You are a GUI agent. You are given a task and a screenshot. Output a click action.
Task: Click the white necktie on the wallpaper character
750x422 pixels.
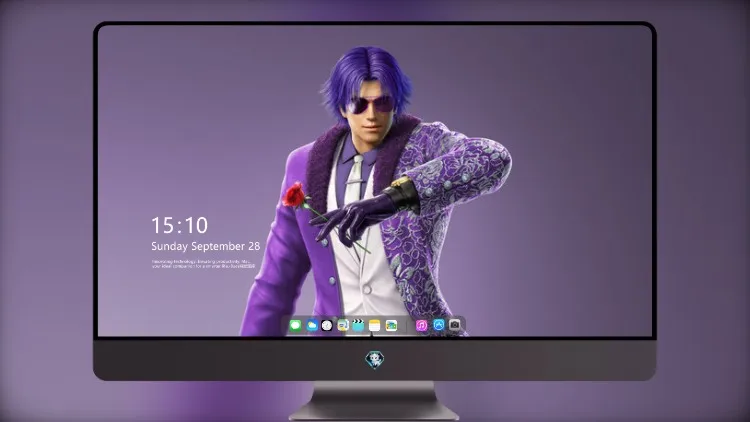(354, 179)
